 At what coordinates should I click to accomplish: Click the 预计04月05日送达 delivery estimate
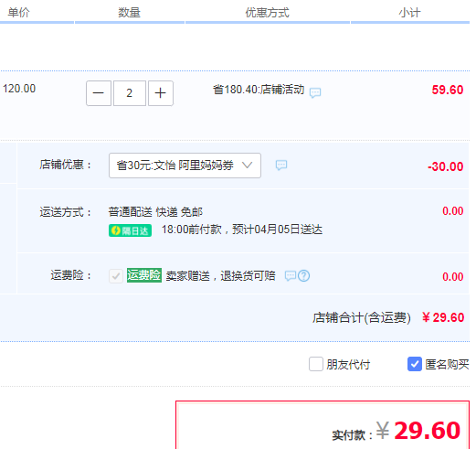277,230
